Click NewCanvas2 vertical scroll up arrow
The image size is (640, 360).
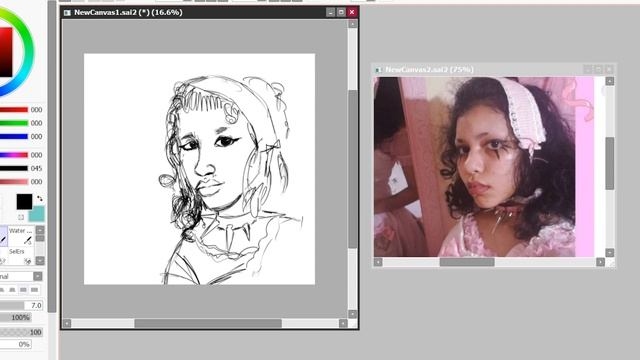pos(609,81)
